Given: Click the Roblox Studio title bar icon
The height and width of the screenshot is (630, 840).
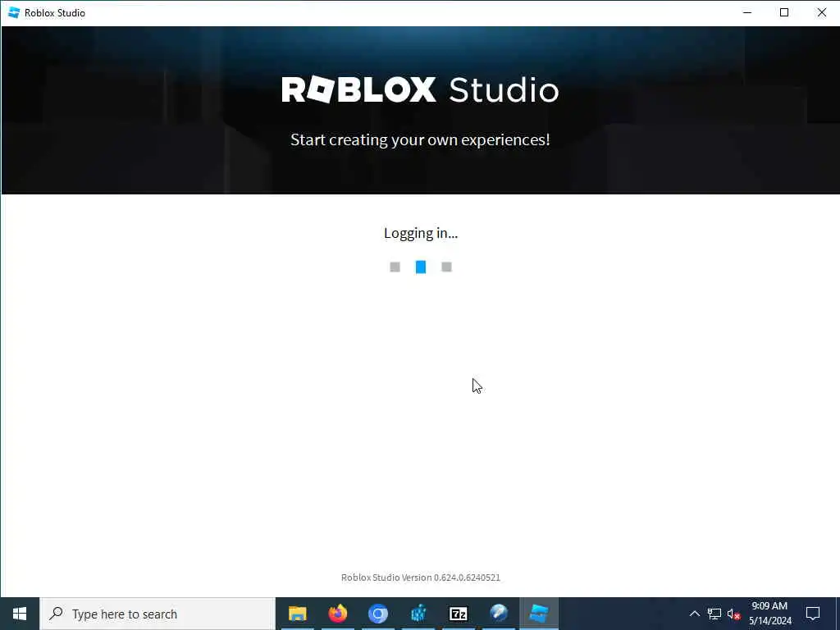Looking at the screenshot, I should [14, 12].
